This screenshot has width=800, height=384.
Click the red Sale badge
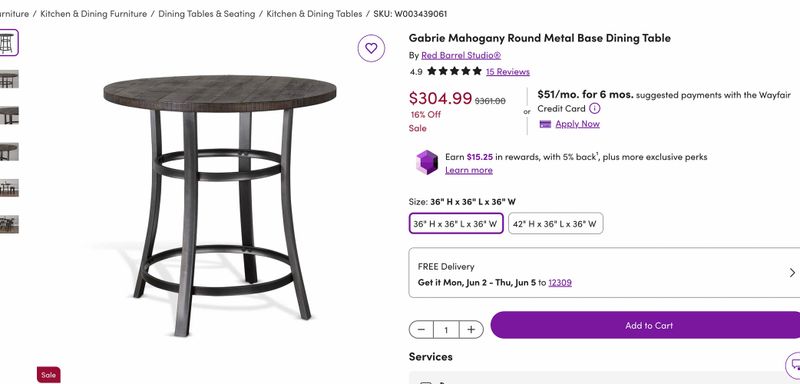coord(48,375)
